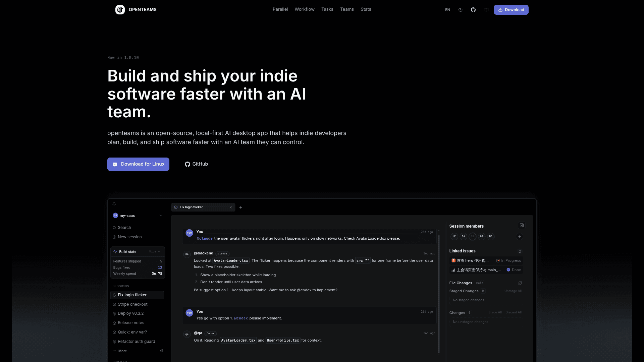Open the Fix login flicker session in sidebar

pos(137,295)
